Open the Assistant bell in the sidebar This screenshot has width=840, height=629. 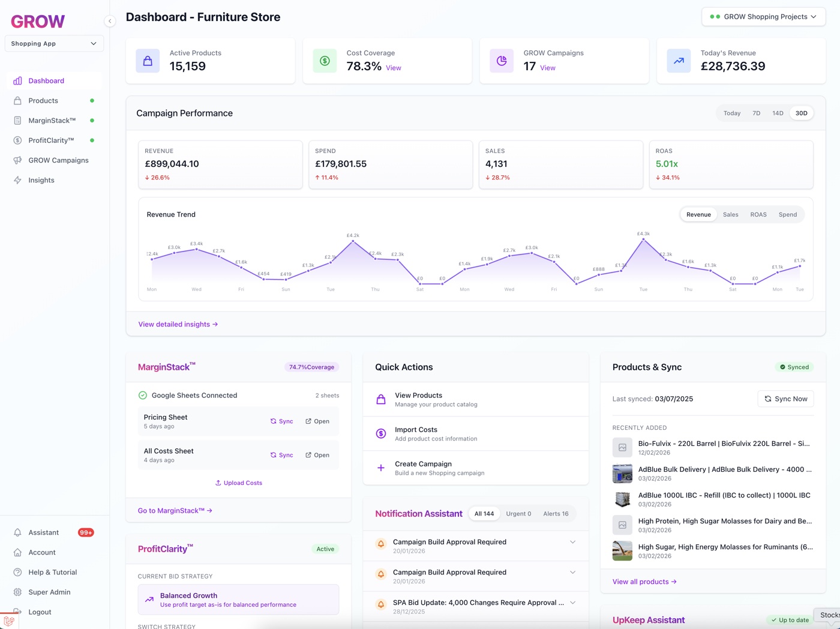click(18, 532)
